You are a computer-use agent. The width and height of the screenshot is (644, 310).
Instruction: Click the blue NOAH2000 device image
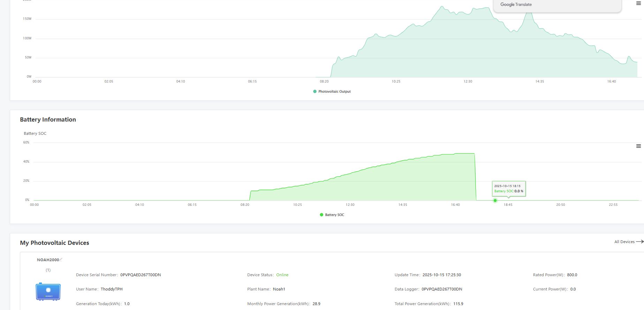pos(48,292)
